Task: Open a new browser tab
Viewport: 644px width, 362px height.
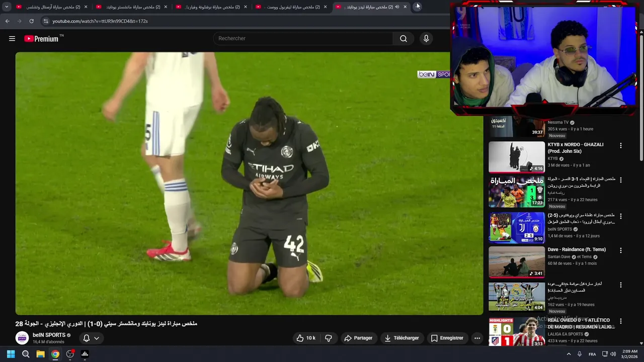Action: [418, 7]
